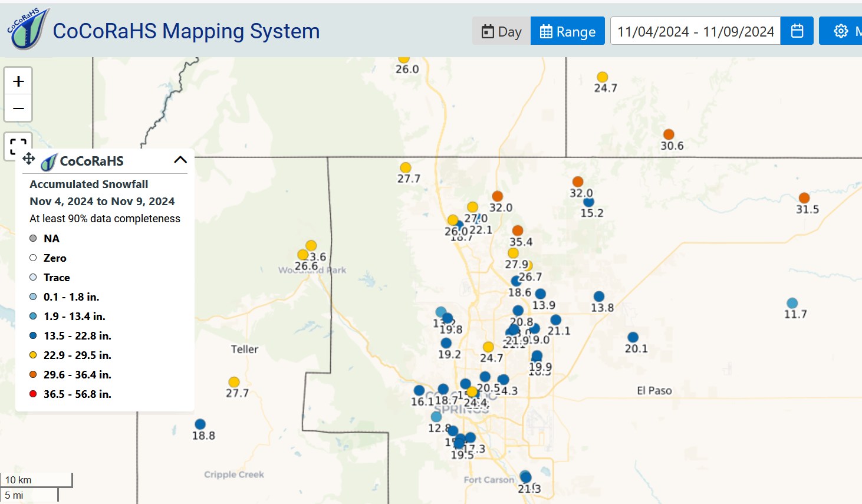Click the 36.5 - 56.8 in. red swatch
This screenshot has height=504, width=862.
[33, 394]
